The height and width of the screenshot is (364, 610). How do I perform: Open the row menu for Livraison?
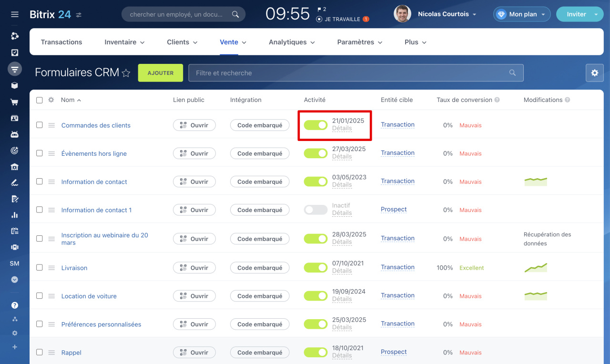pyautogui.click(x=51, y=268)
